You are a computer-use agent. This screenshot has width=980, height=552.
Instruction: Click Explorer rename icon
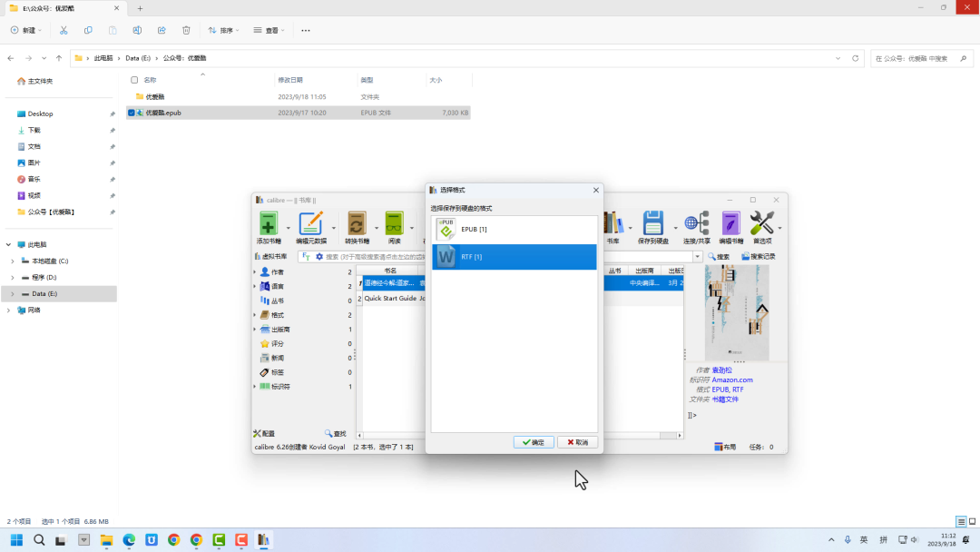click(137, 30)
